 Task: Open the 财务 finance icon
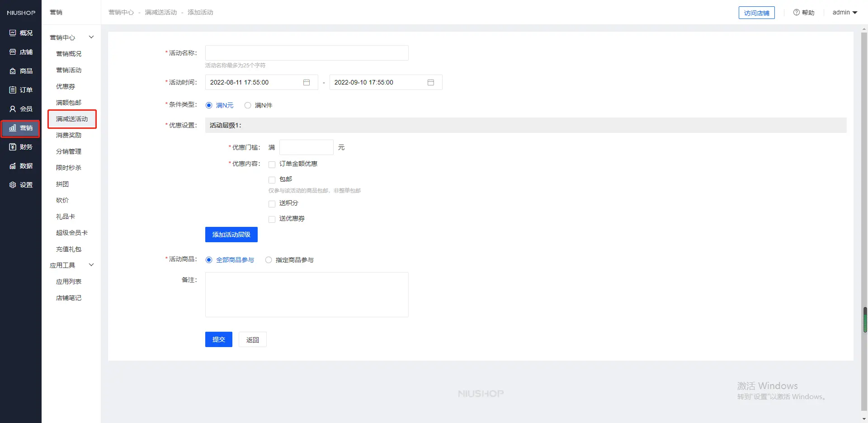coord(13,147)
